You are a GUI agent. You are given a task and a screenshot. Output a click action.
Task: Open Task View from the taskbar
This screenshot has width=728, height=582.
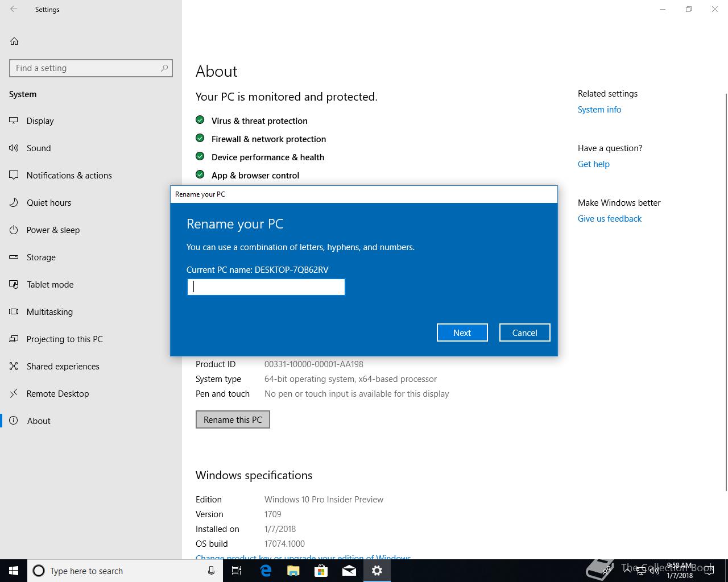click(237, 571)
